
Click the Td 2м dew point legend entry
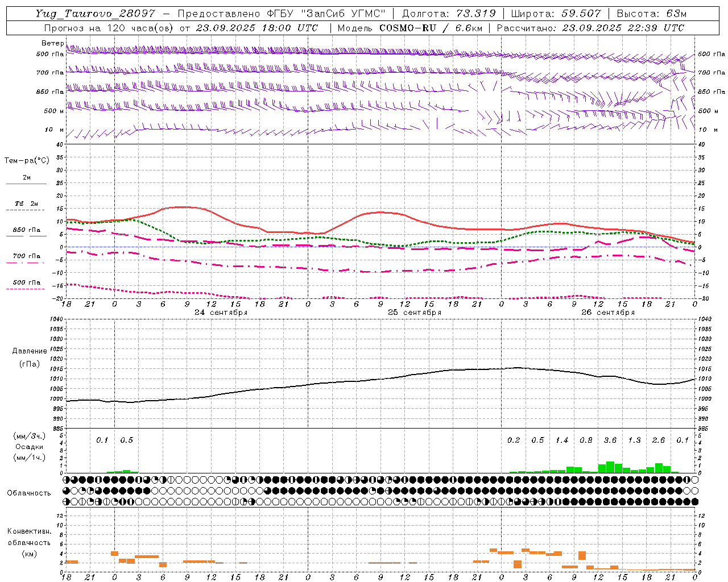pyautogui.click(x=27, y=203)
